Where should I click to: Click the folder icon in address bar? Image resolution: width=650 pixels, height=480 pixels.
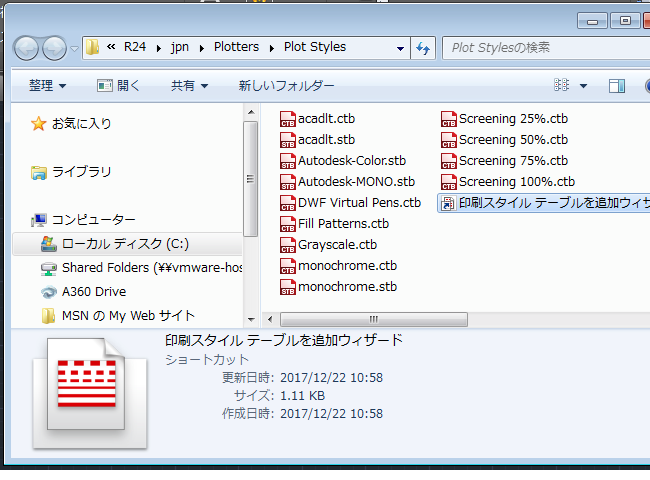(92, 47)
